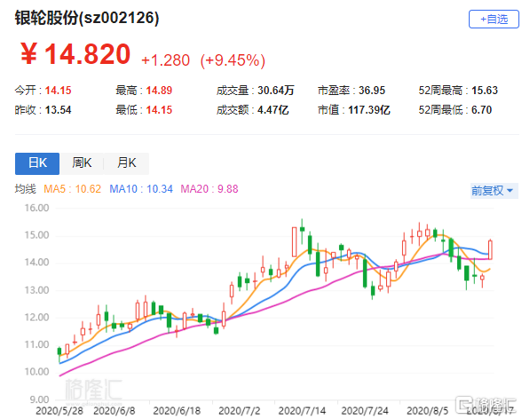The image size is (522, 420).
Task: Click the percentage change (+9.45%)
Action: (x=233, y=60)
